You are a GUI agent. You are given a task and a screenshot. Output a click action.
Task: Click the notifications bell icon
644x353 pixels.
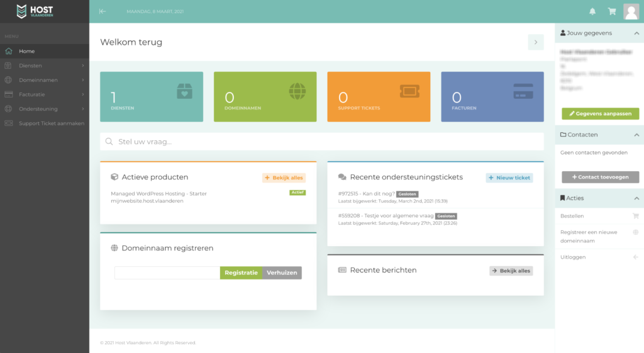click(x=592, y=11)
